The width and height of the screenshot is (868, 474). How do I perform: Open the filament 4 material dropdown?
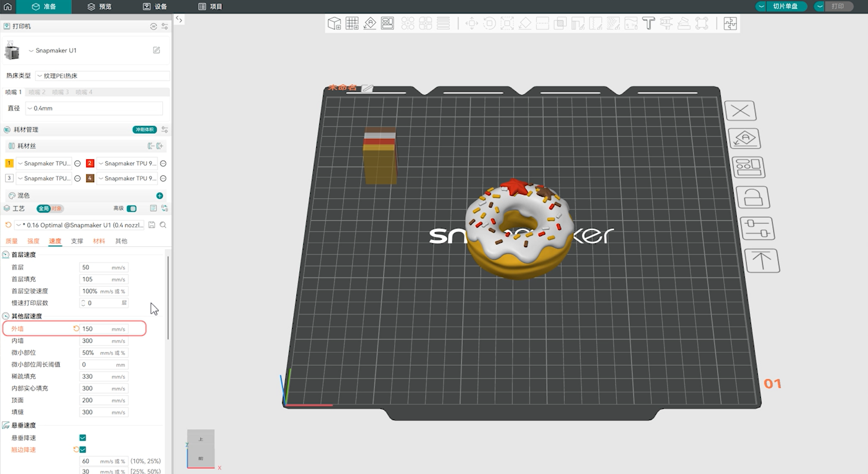click(x=127, y=178)
